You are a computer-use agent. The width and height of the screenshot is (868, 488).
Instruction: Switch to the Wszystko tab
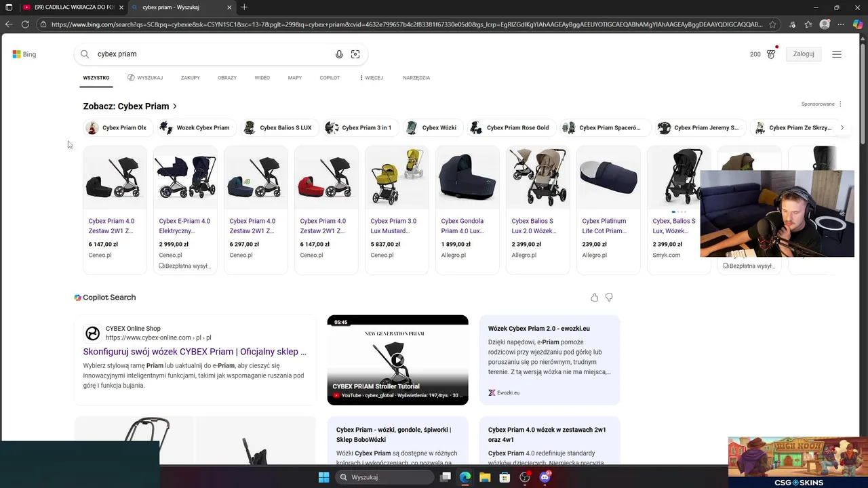[x=96, y=78]
